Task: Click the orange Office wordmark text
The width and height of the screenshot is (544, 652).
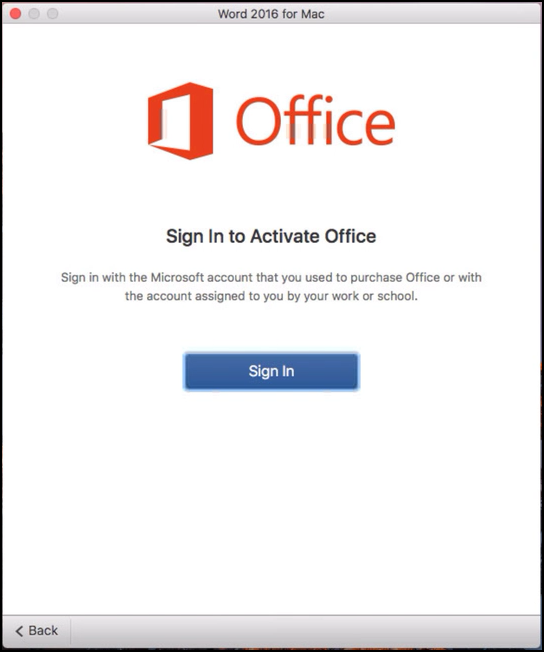Action: point(315,120)
